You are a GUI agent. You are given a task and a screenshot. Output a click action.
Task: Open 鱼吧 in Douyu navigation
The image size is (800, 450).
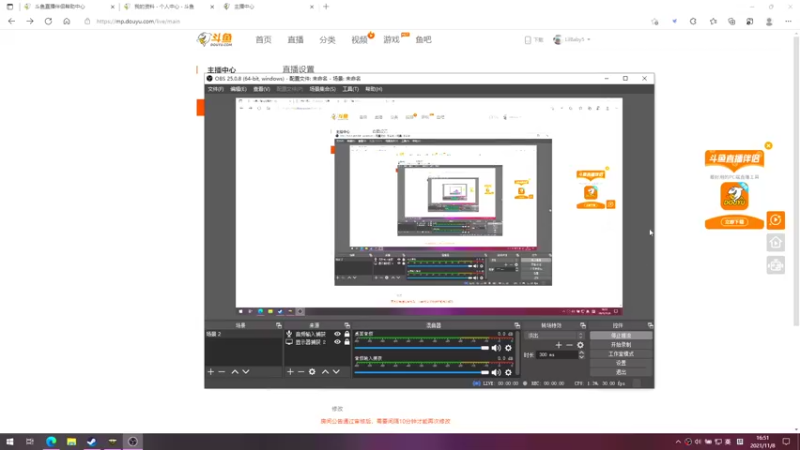[x=423, y=40]
